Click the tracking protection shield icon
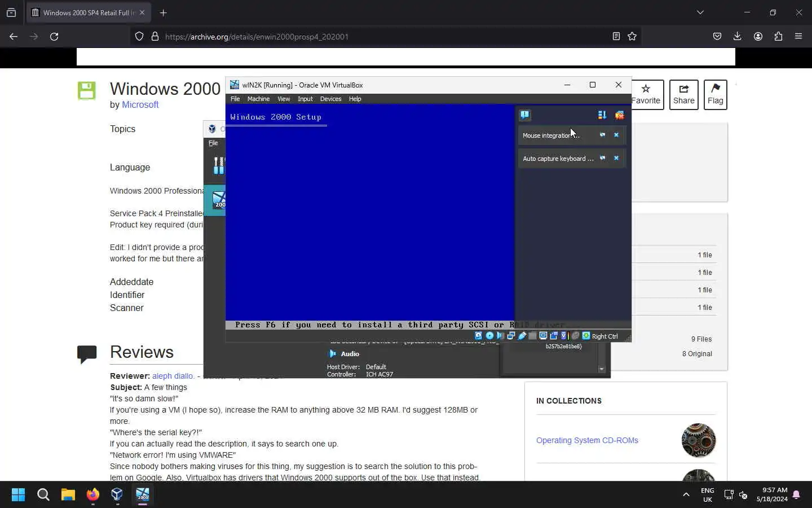Screen dimensions: 812x508 point(139,36)
